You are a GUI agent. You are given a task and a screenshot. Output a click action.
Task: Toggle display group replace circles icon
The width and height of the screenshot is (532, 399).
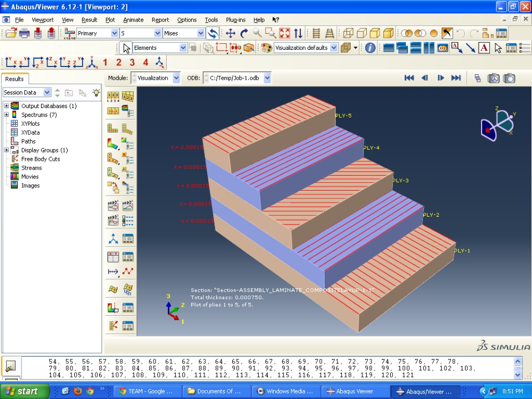[407, 33]
